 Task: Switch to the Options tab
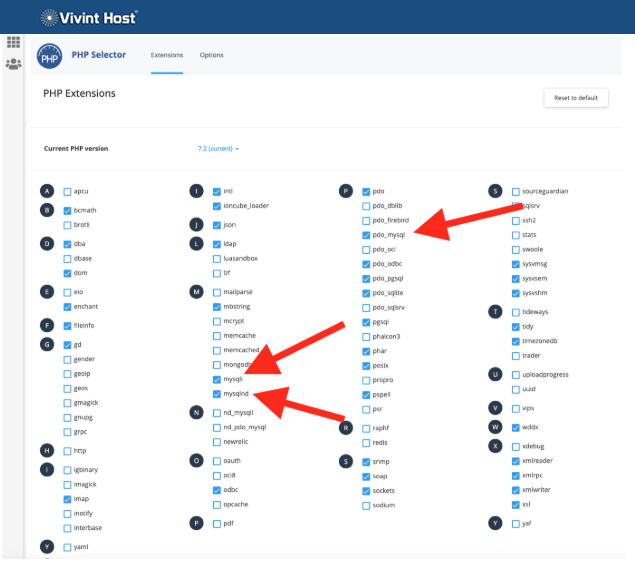(x=211, y=55)
